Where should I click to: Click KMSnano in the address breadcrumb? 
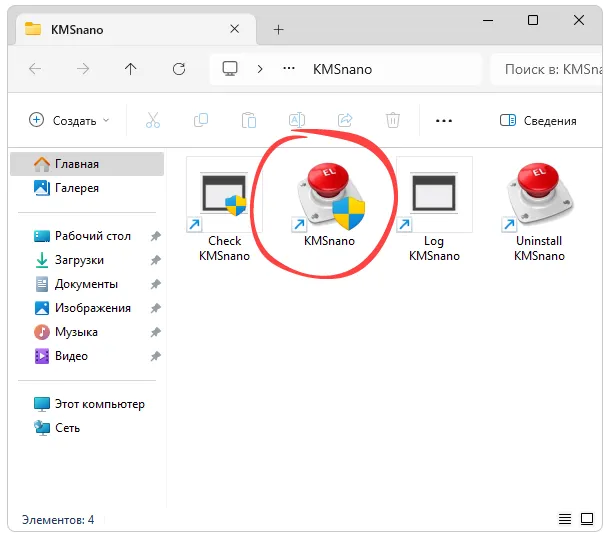[x=342, y=69]
